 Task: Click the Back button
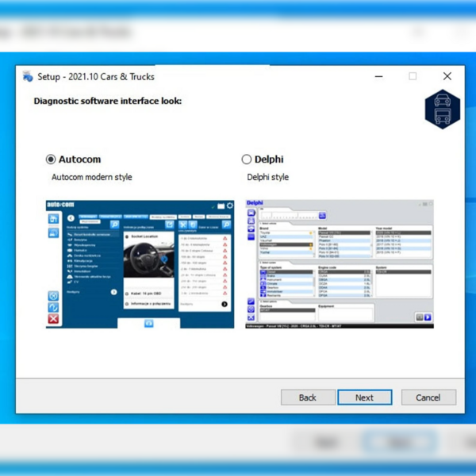[x=308, y=397]
